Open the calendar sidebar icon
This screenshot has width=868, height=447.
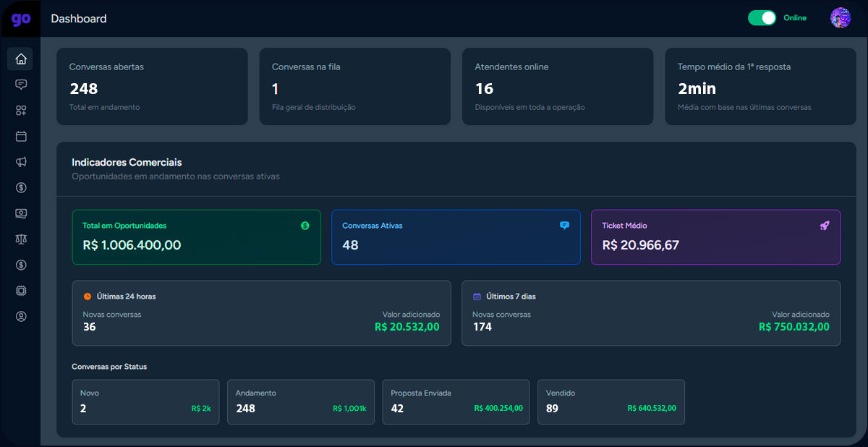tap(21, 136)
